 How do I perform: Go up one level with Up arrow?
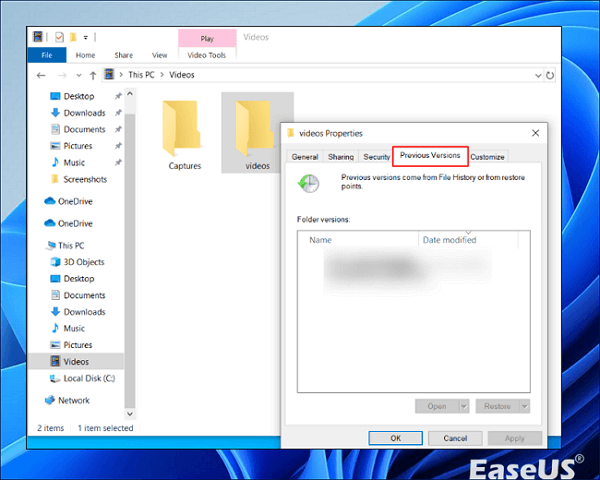tap(93, 75)
